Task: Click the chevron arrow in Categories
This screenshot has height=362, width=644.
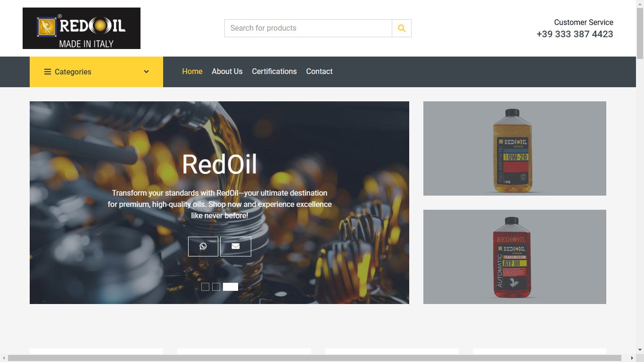Action: [x=146, y=72]
